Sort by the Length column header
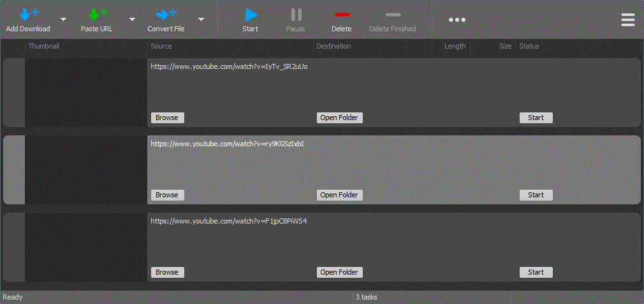Screen dimensions: 644x304 point(455,46)
